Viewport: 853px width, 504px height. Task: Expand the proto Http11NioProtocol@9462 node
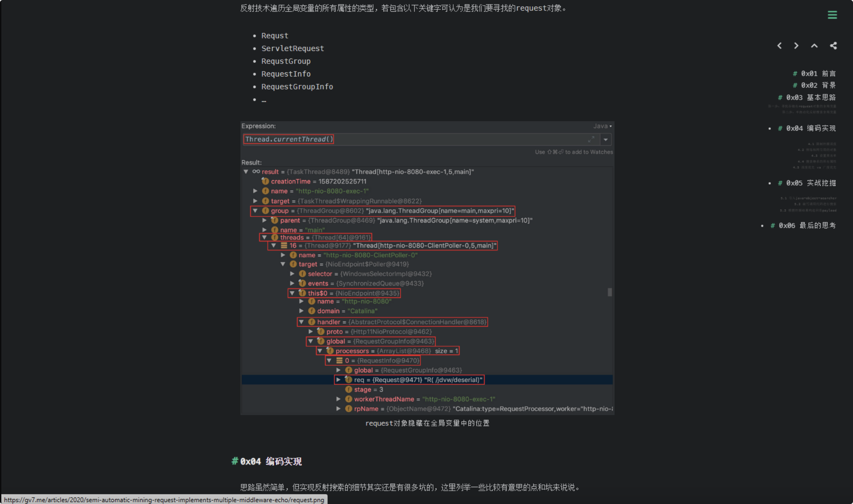(310, 331)
